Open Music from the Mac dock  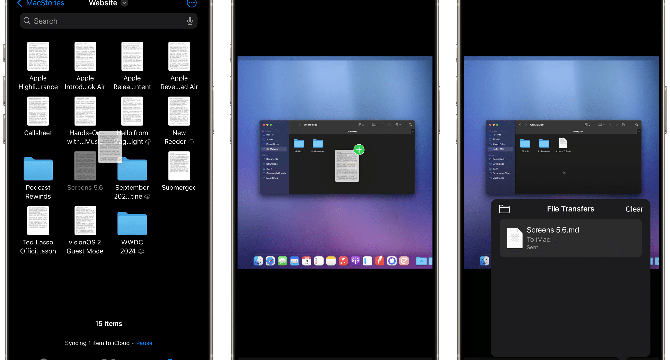(x=343, y=260)
